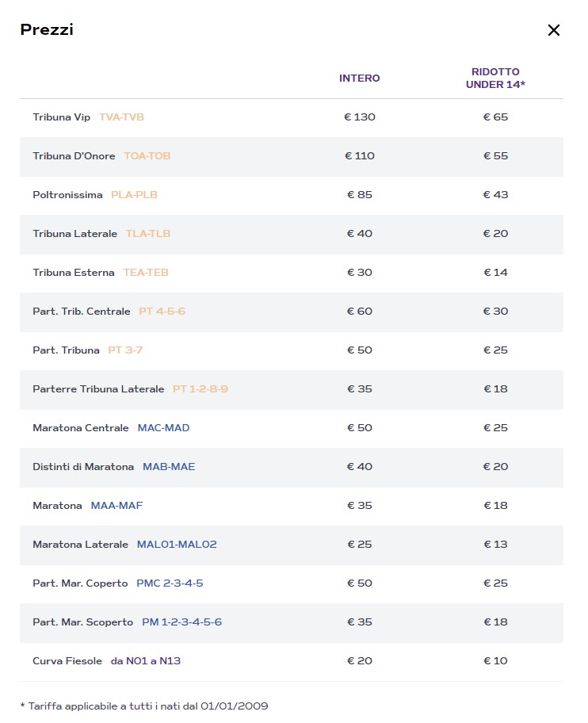Click the PT 1-2-8-9 sector code
The width and height of the screenshot is (588, 723).
[x=200, y=389]
